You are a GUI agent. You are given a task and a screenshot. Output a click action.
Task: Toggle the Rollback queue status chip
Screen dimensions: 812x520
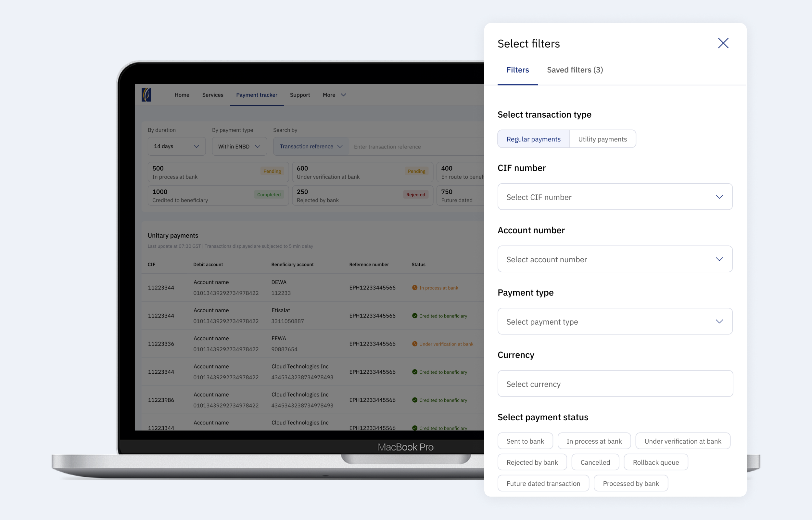(x=655, y=462)
